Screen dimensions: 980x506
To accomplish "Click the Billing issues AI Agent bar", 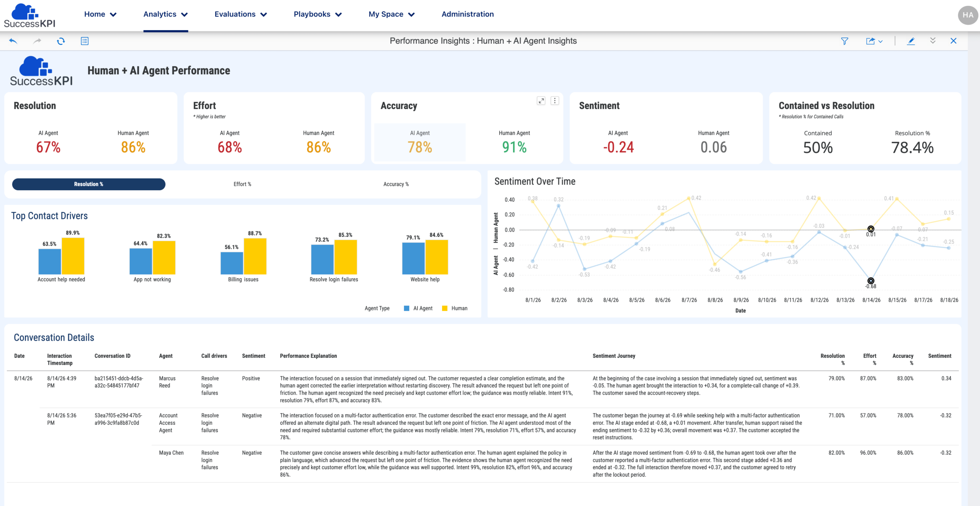I will point(232,263).
